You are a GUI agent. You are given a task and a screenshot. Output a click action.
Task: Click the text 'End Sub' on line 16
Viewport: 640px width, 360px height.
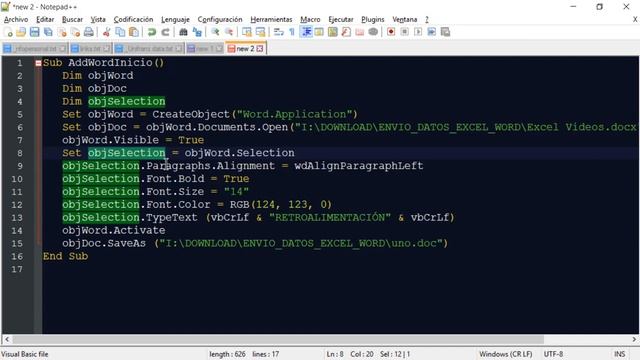(x=65, y=256)
